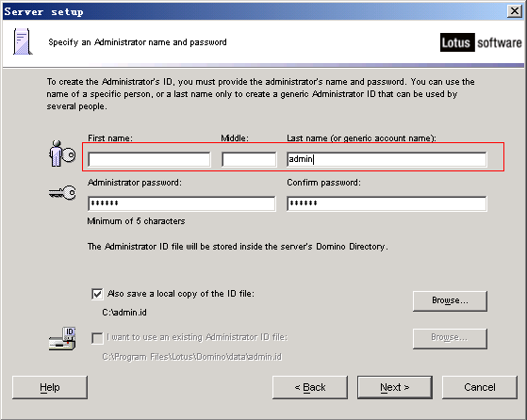Image resolution: width=527 pixels, height=420 pixels.
Task: Click the Lotus software logo
Action: click(x=481, y=42)
